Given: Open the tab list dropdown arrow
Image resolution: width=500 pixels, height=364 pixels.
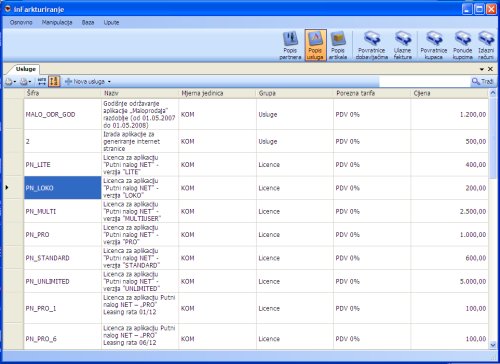Looking at the screenshot, I should pos(482,69).
